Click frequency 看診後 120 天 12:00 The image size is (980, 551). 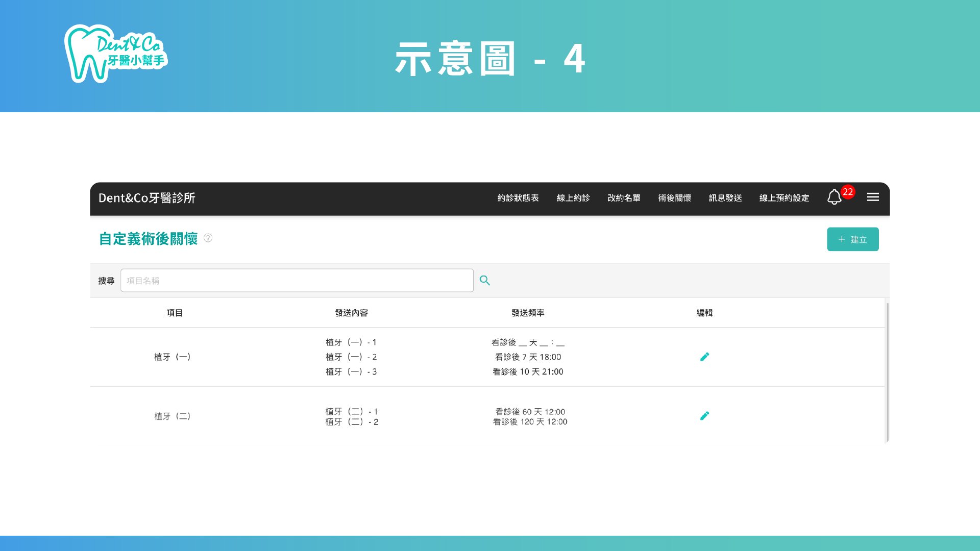tap(530, 422)
